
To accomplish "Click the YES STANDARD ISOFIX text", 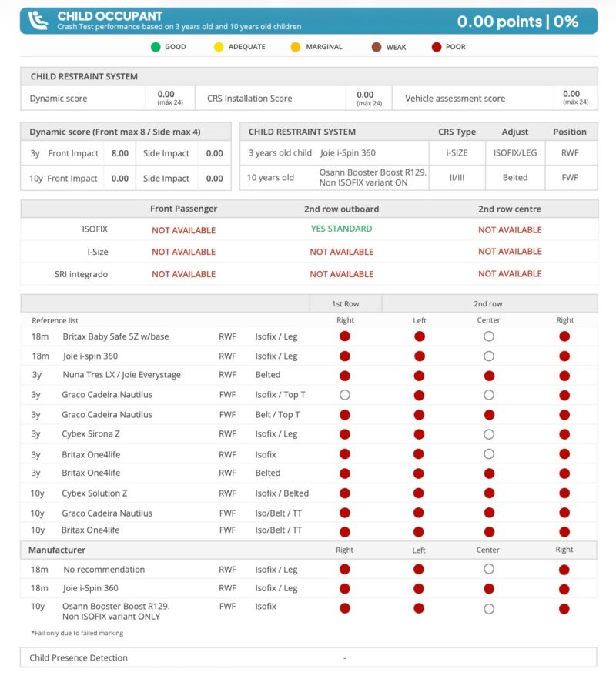I will click(341, 229).
